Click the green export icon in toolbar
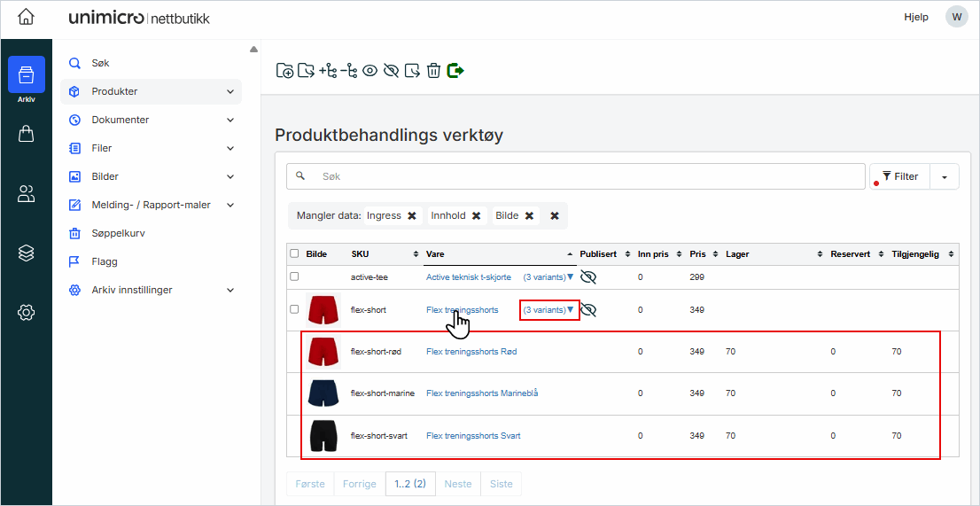This screenshot has width=980, height=506. [x=456, y=71]
